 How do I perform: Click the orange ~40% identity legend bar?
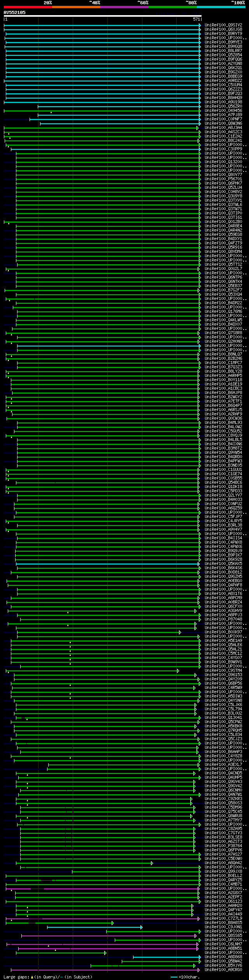[76, 7]
